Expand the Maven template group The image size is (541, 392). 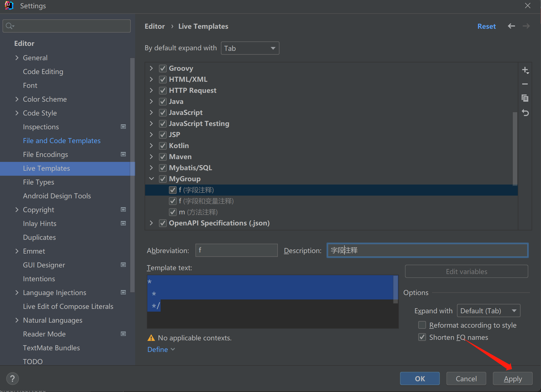click(x=151, y=157)
